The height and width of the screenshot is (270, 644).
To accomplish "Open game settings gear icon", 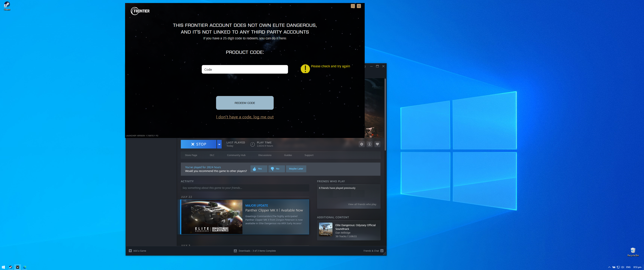I will pos(362,144).
